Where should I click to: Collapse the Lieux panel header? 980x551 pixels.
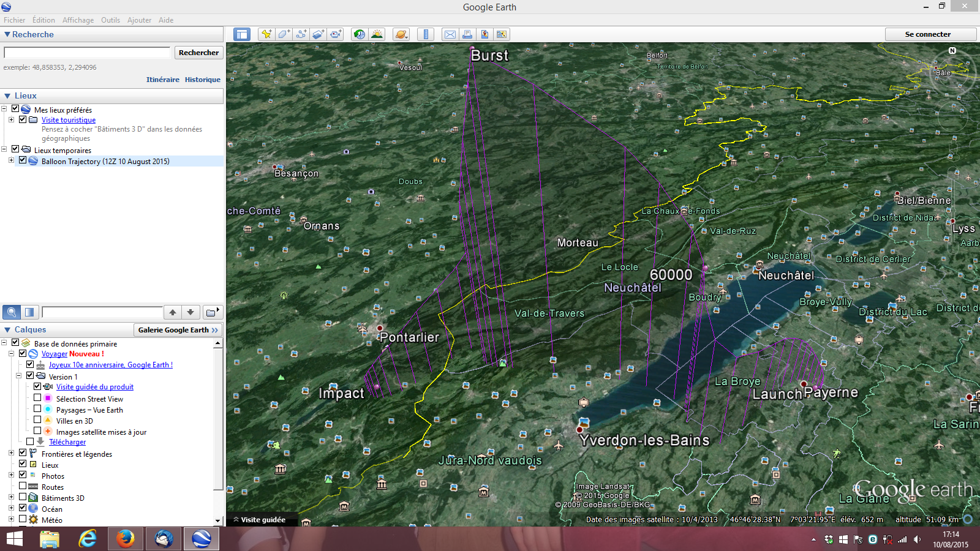pos(7,96)
